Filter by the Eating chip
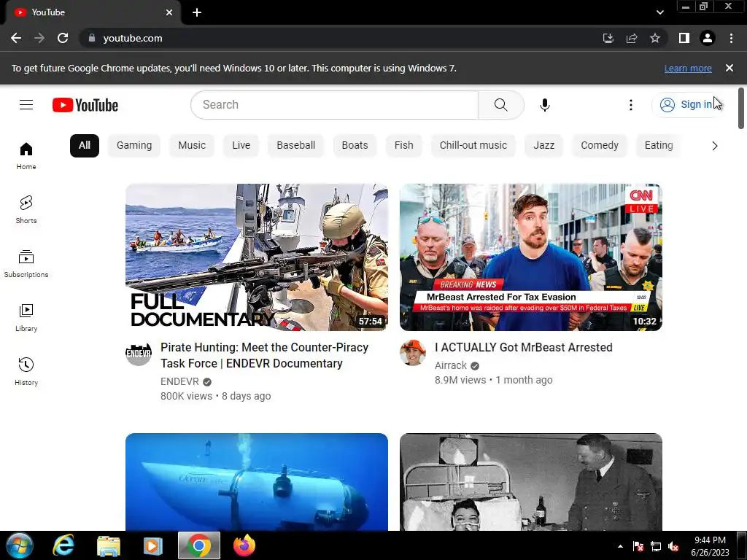 click(x=659, y=146)
